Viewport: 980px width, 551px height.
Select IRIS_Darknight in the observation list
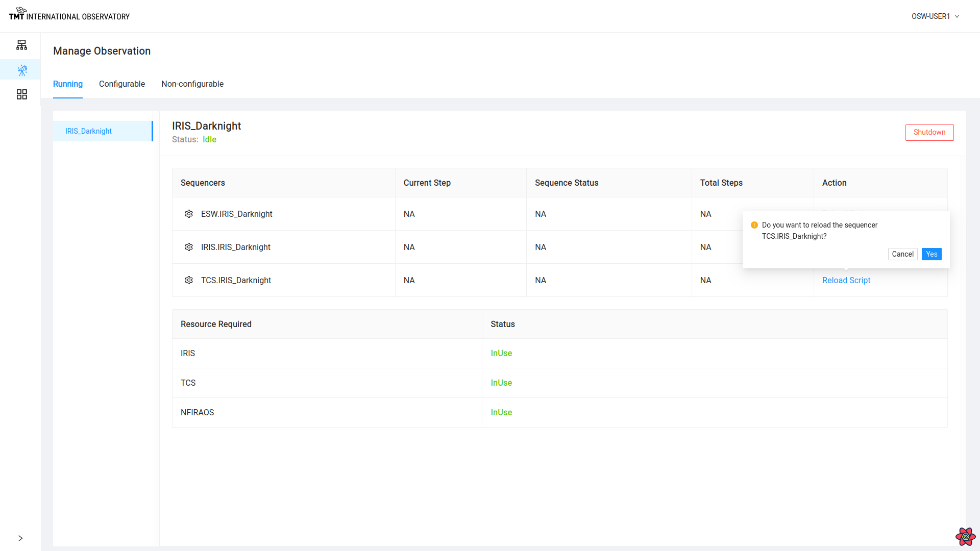(x=103, y=131)
